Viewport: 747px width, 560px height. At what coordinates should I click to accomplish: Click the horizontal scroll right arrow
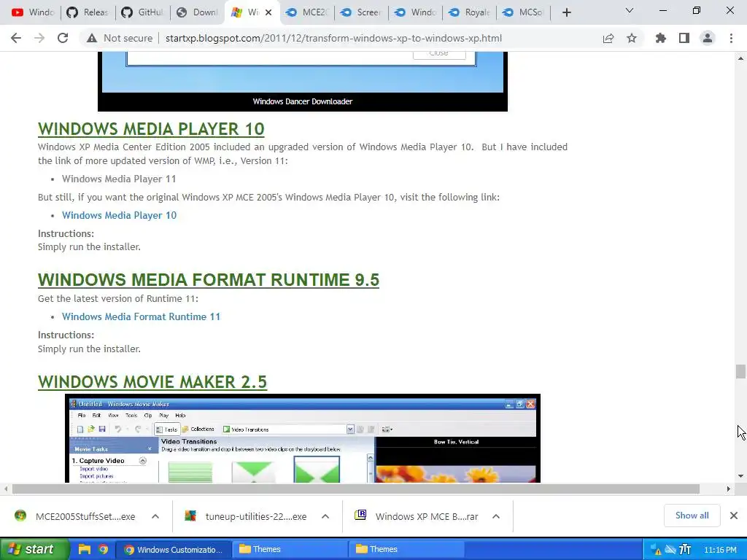[729, 489]
